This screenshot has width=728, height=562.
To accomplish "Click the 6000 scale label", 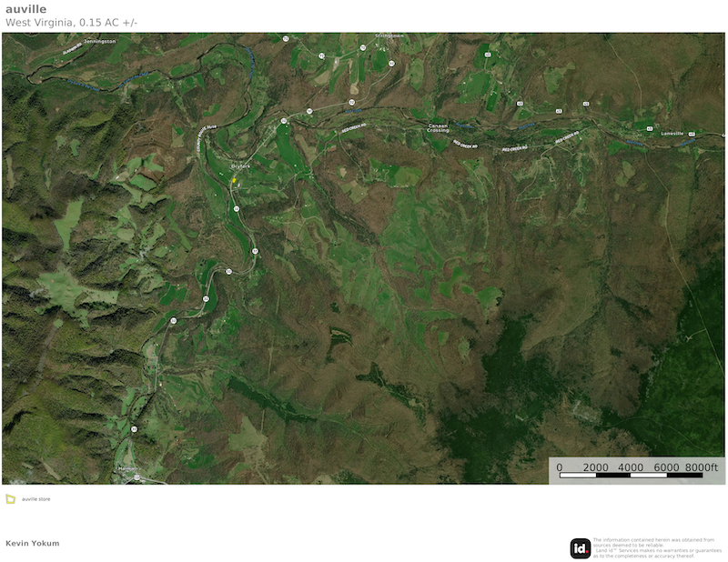I will coord(666,467).
